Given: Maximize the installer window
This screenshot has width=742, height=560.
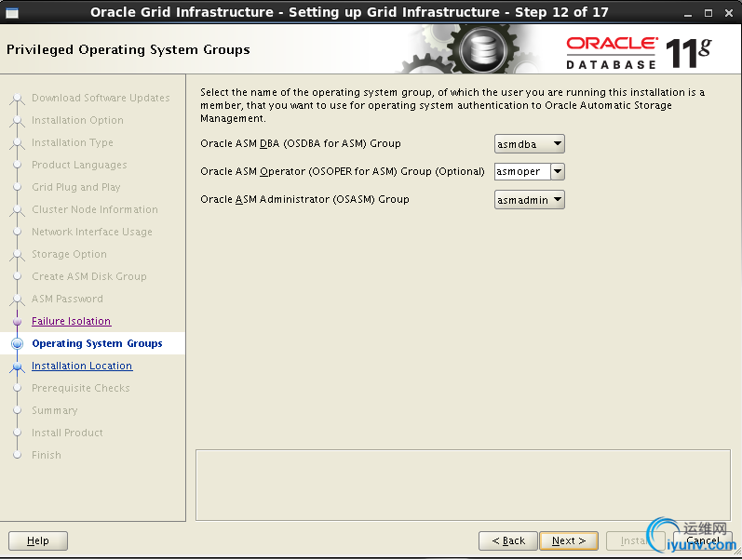Looking at the screenshot, I should [708, 13].
